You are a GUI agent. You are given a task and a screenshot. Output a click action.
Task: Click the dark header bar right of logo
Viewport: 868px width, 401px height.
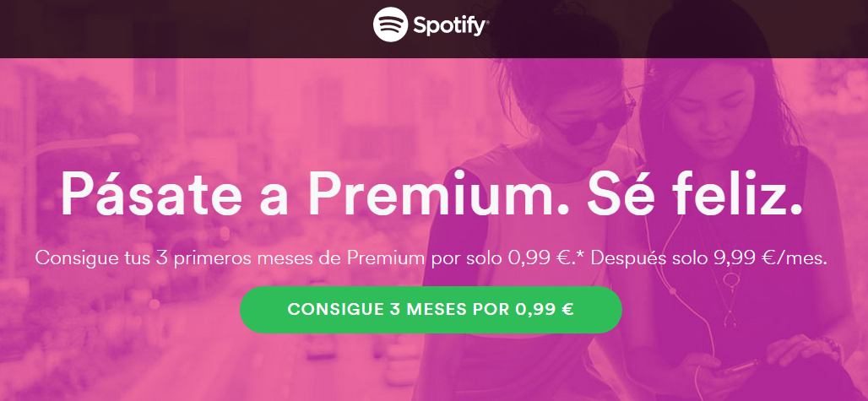coord(679,29)
